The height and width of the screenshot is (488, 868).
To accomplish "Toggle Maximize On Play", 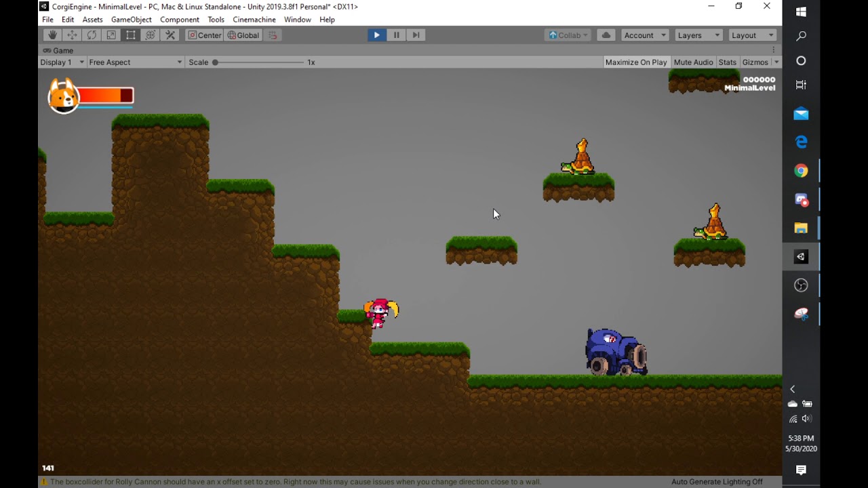I will click(x=636, y=62).
